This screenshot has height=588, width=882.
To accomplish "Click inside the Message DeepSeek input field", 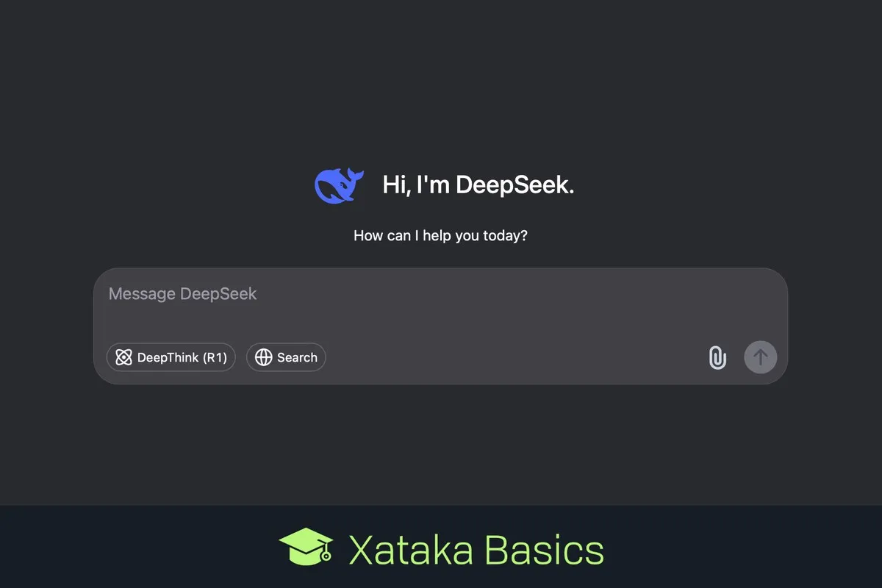I will tap(367, 294).
